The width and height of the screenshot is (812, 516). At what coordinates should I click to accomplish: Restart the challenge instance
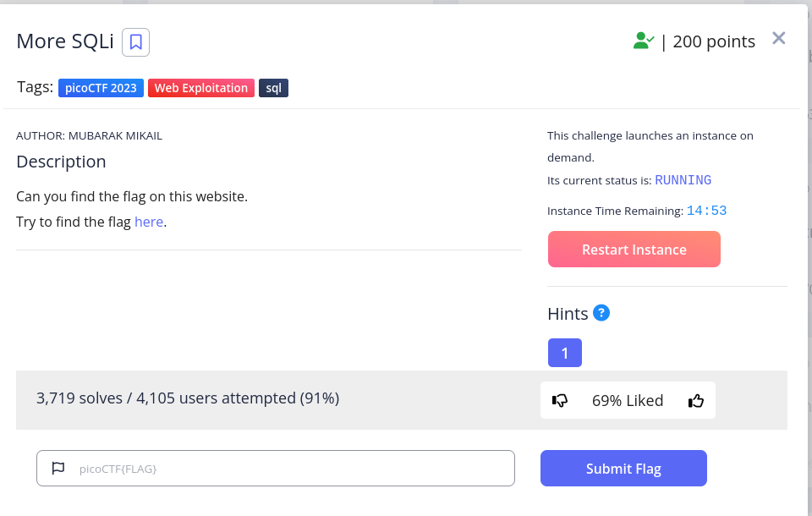coord(634,249)
